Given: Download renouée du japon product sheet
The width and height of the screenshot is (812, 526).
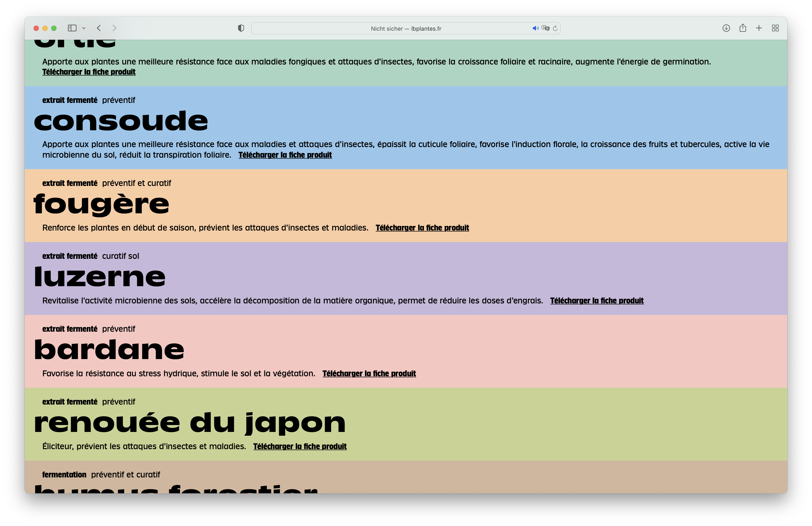Looking at the screenshot, I should click(300, 447).
